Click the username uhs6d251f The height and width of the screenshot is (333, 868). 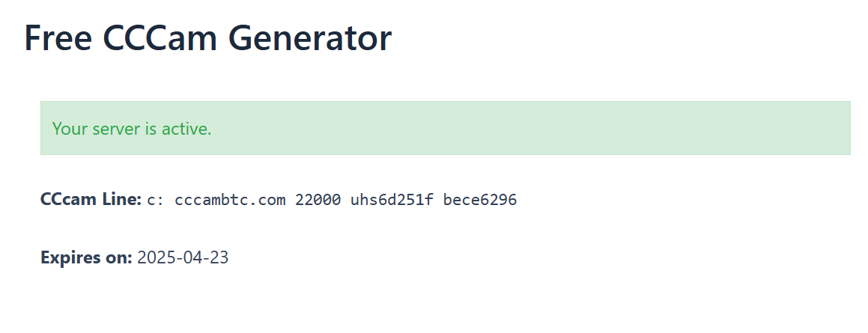coord(392,200)
